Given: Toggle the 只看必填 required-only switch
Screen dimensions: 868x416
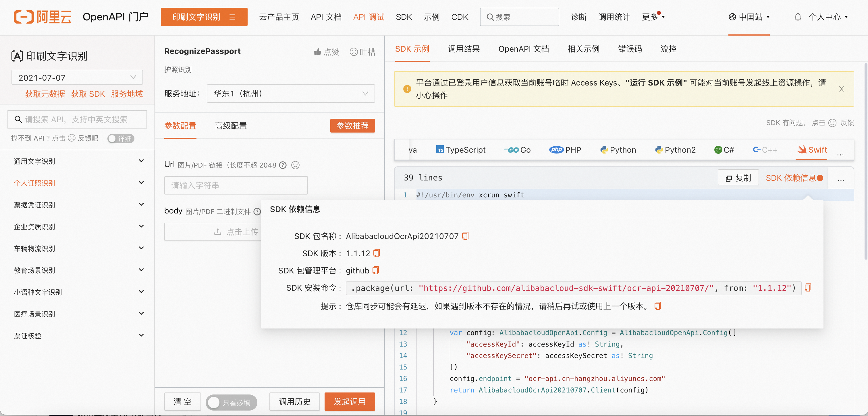Looking at the screenshot, I should pyautogui.click(x=231, y=402).
